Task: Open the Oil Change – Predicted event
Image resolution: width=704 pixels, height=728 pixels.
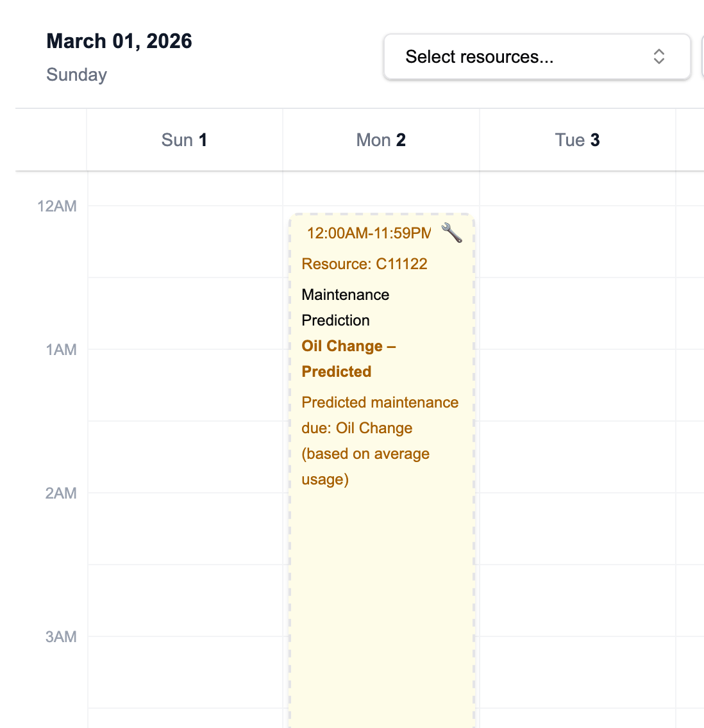Action: (349, 359)
